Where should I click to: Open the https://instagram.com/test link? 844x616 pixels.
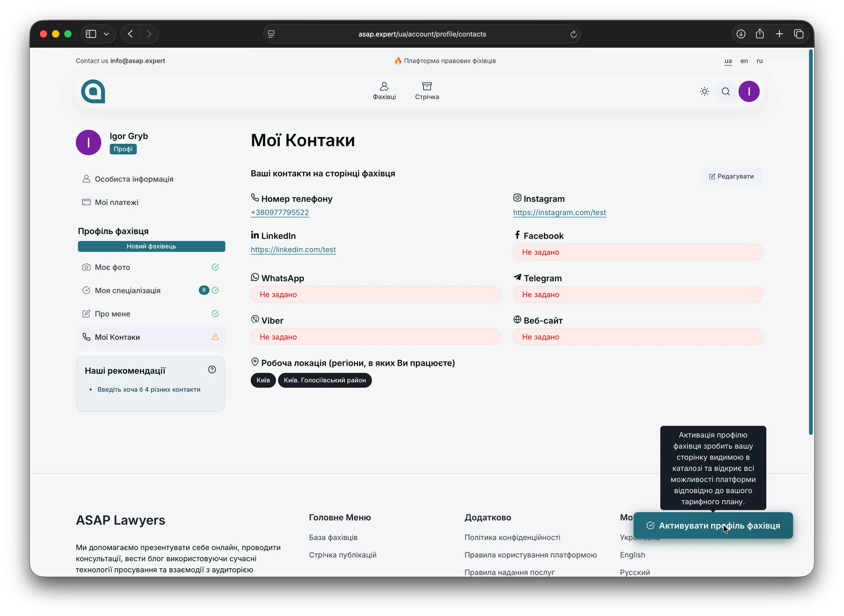[559, 213]
